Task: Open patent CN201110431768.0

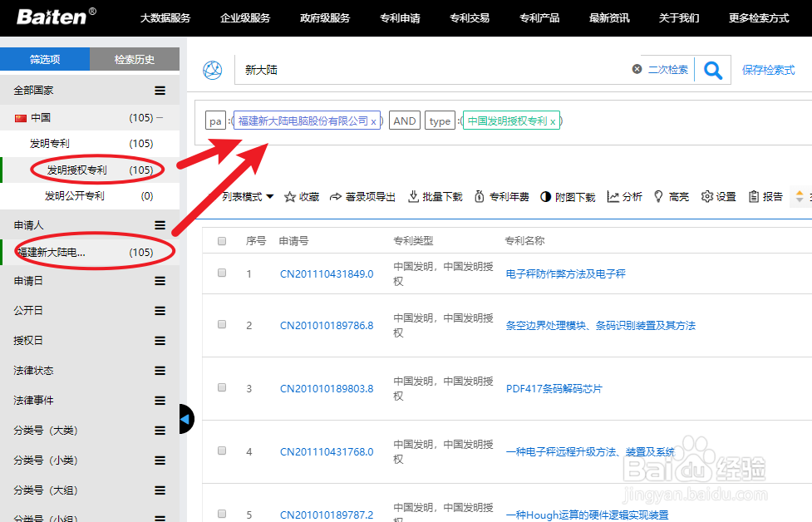Action: [327, 451]
